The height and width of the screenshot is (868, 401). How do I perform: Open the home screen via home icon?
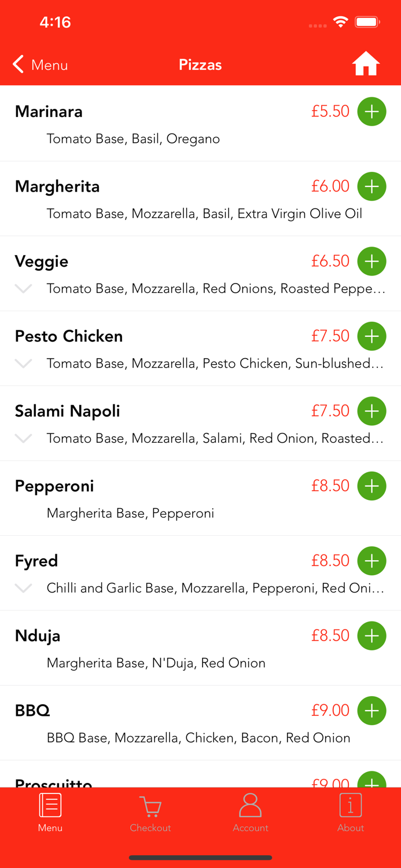[x=366, y=64]
